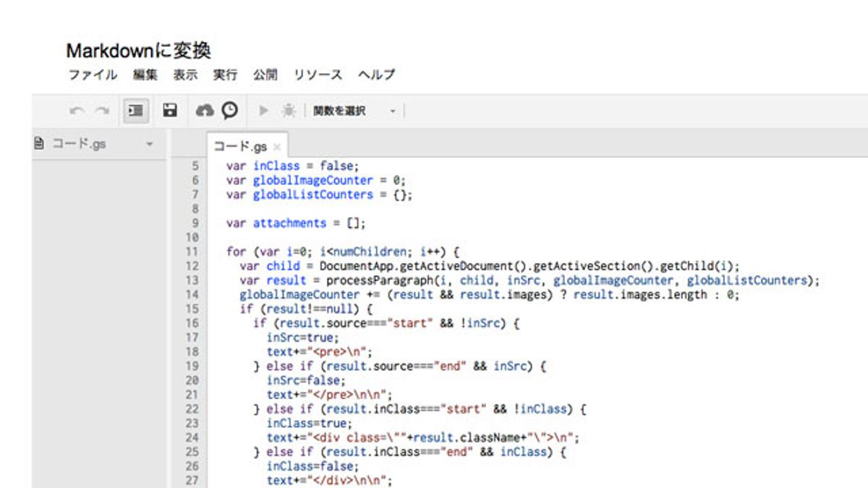Click line number 15 in the gutter
The width and height of the screenshot is (868, 488).
[192, 309]
